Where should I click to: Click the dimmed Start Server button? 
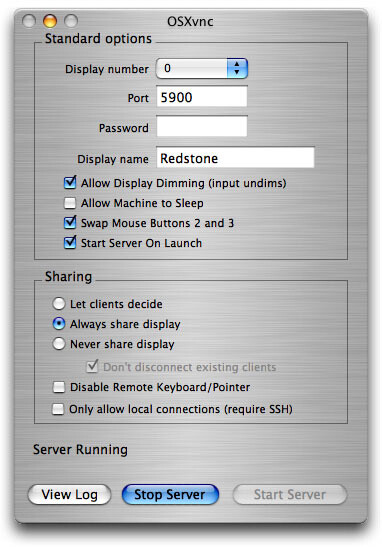[x=290, y=494]
